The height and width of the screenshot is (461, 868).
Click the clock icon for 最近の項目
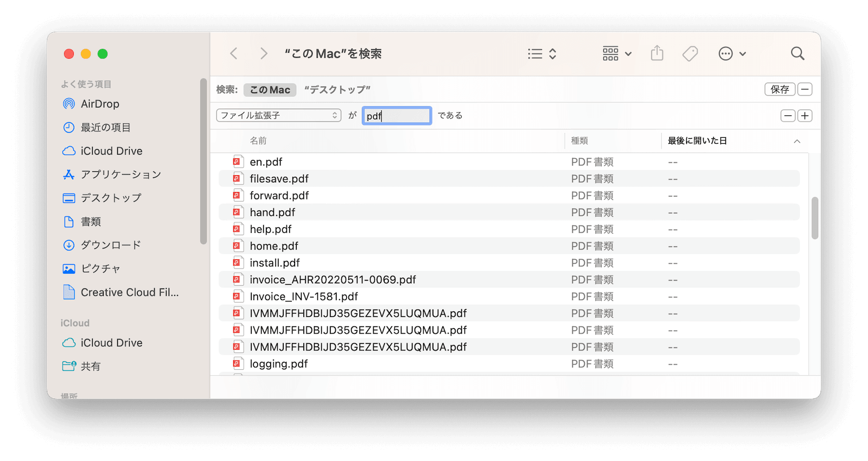(69, 127)
